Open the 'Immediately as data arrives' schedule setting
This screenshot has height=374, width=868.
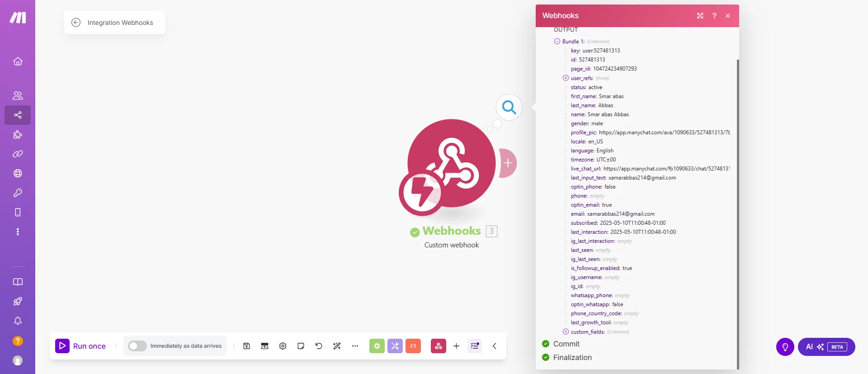[186, 346]
